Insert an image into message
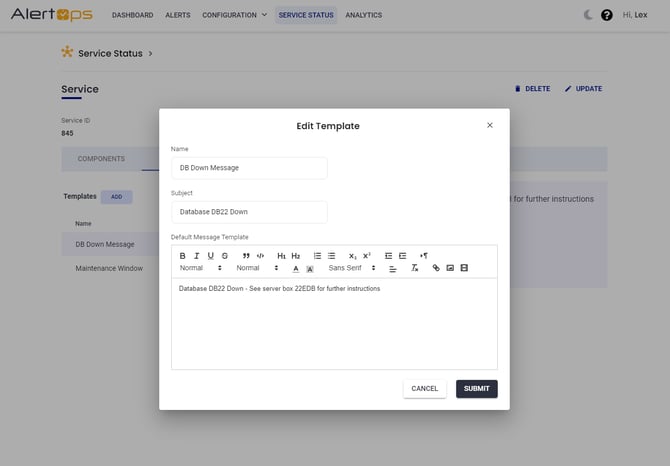670x466 pixels. [x=450, y=268]
